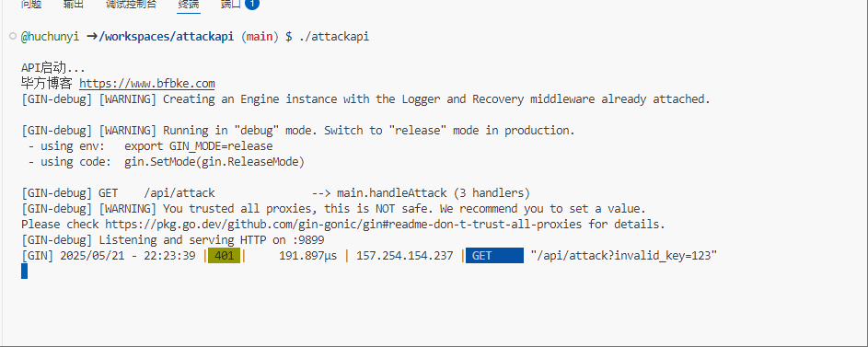Click the IP address 157.254.154.237

point(405,256)
